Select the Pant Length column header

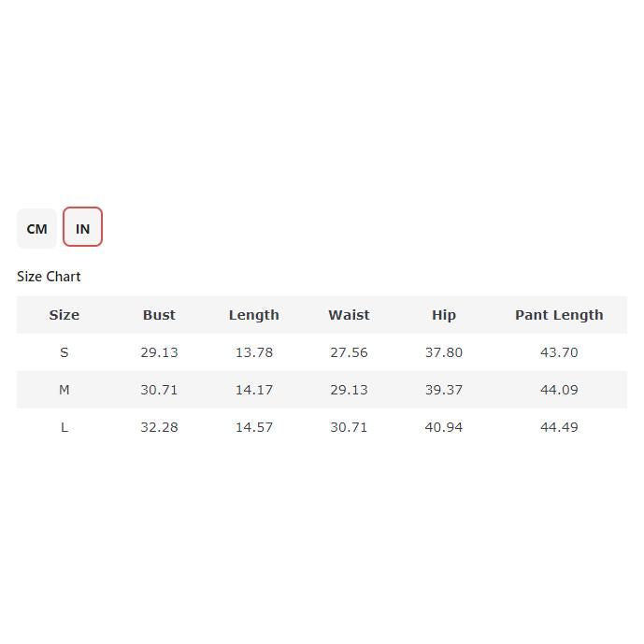(x=559, y=315)
